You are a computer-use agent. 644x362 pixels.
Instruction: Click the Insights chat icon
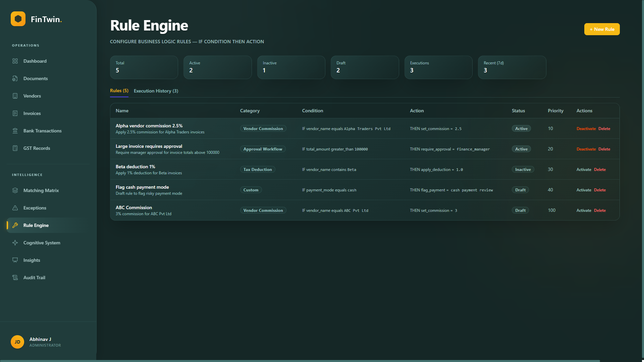coord(15,260)
